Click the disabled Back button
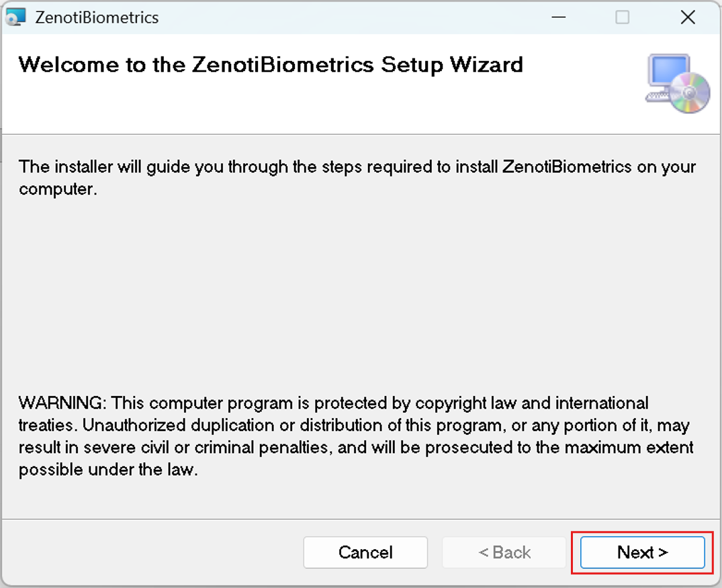Screen dimensions: 722x588 (504, 552)
